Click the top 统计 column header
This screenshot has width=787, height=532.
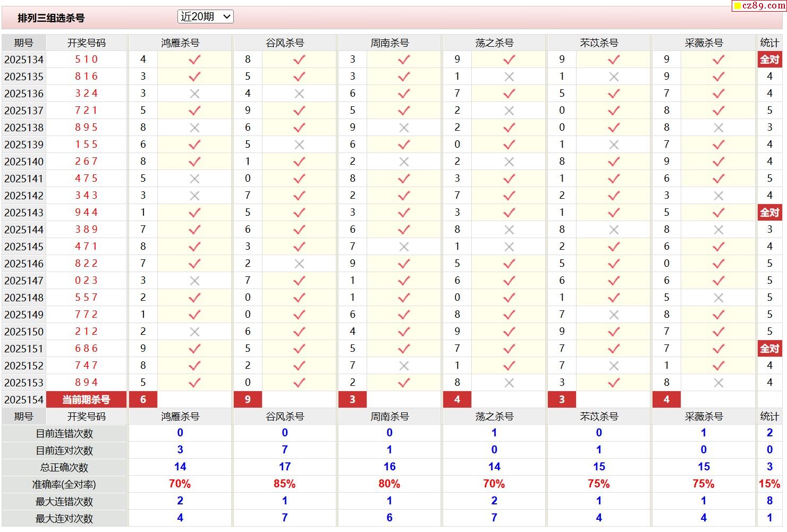[x=769, y=43]
